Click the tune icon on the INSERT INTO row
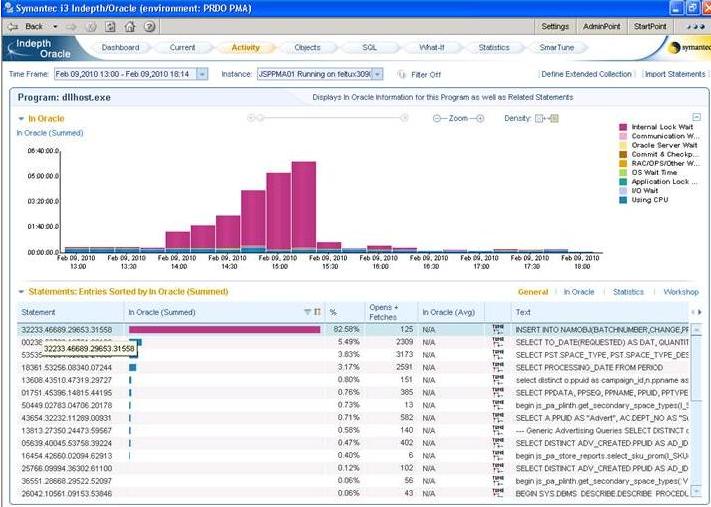 tap(497, 329)
